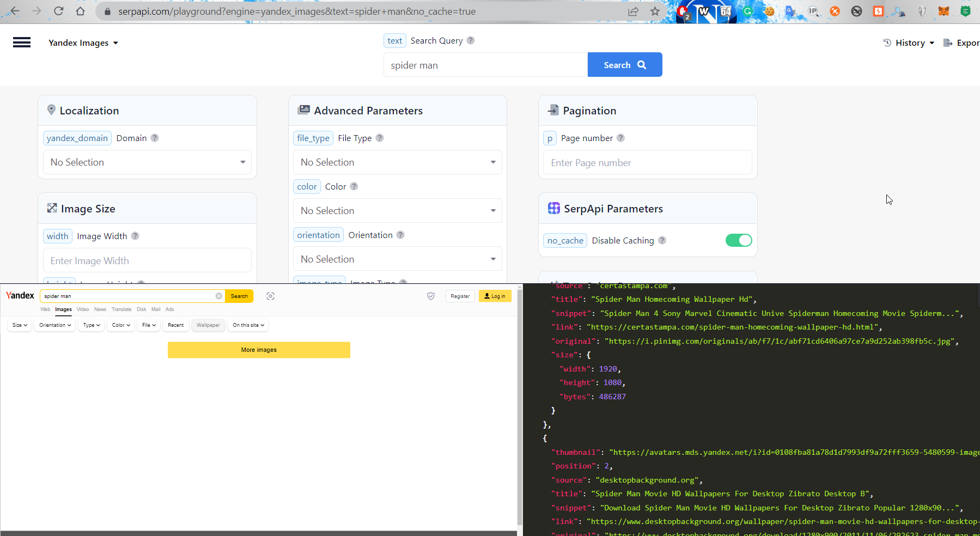Image resolution: width=980 pixels, height=536 pixels.
Task: Click the Localization pin icon
Action: [51, 109]
